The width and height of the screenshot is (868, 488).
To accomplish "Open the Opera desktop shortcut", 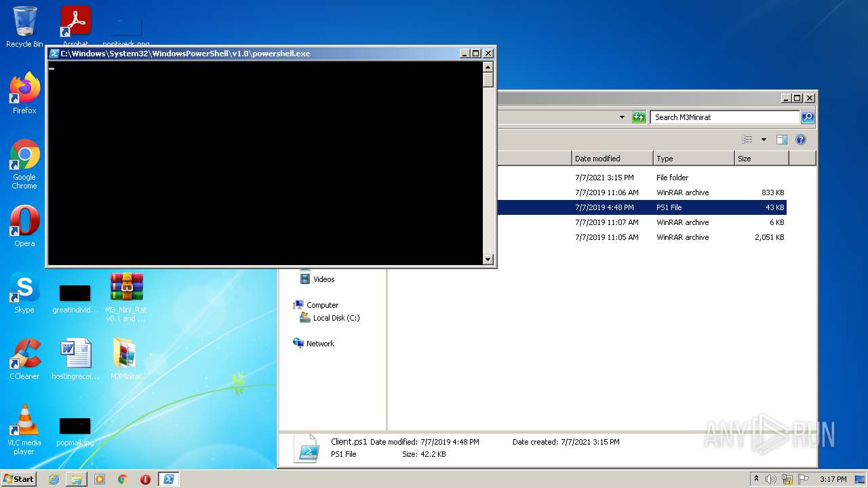I will pos(24,226).
